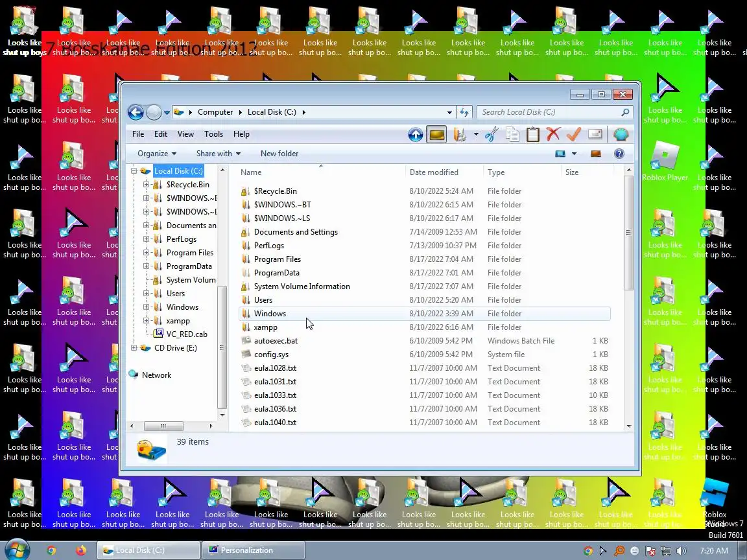747x560 pixels.
Task: Go up one level with the blue arrow
Action: click(416, 135)
